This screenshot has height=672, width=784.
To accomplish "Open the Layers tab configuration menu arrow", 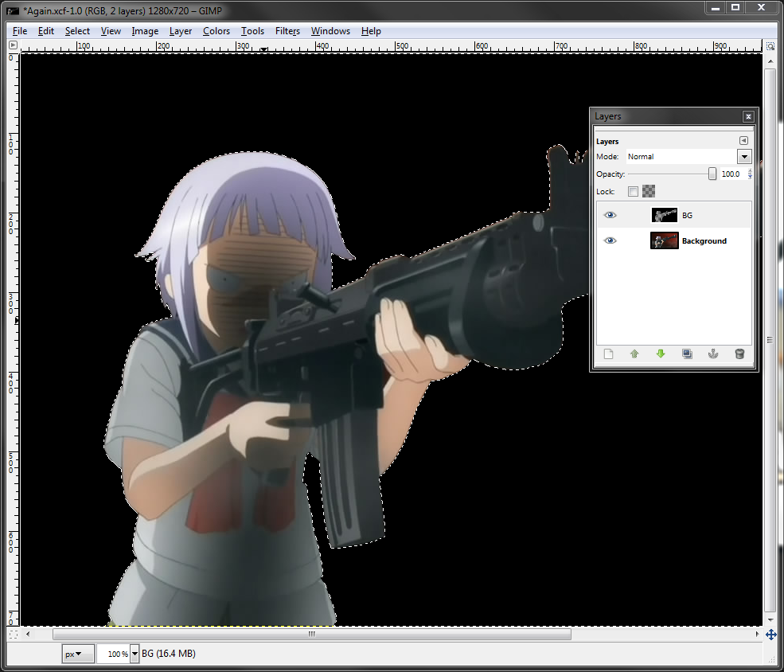I will (x=743, y=141).
